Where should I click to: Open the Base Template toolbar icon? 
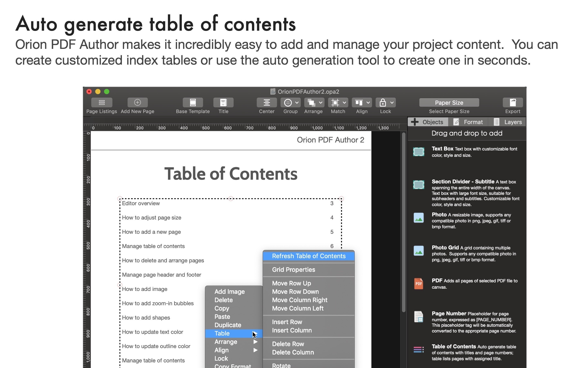[x=193, y=102]
